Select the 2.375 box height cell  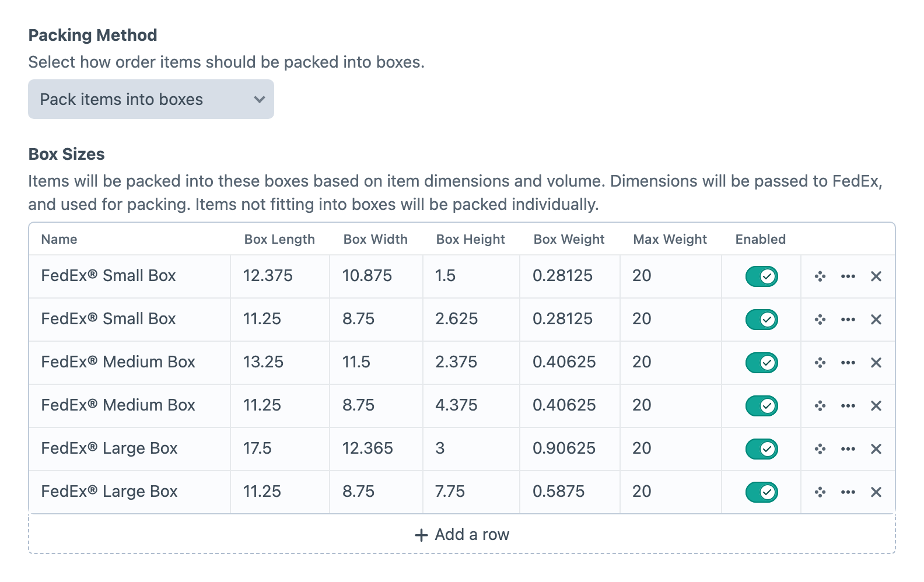tap(471, 363)
